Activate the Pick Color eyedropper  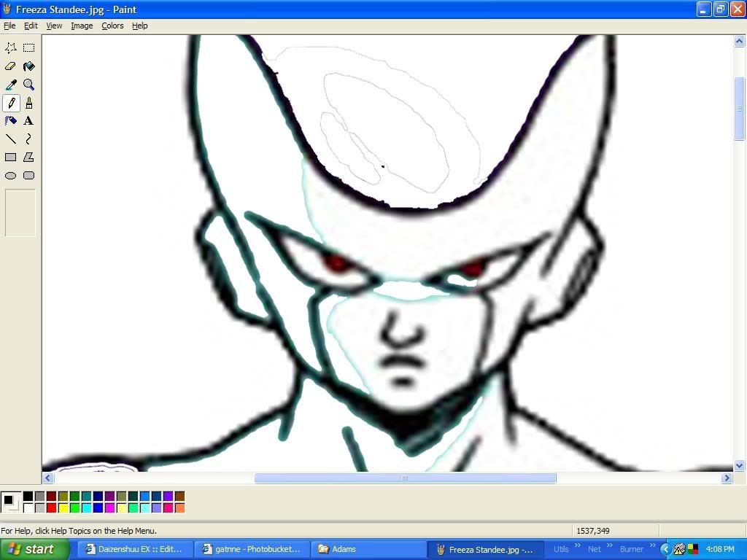10,85
